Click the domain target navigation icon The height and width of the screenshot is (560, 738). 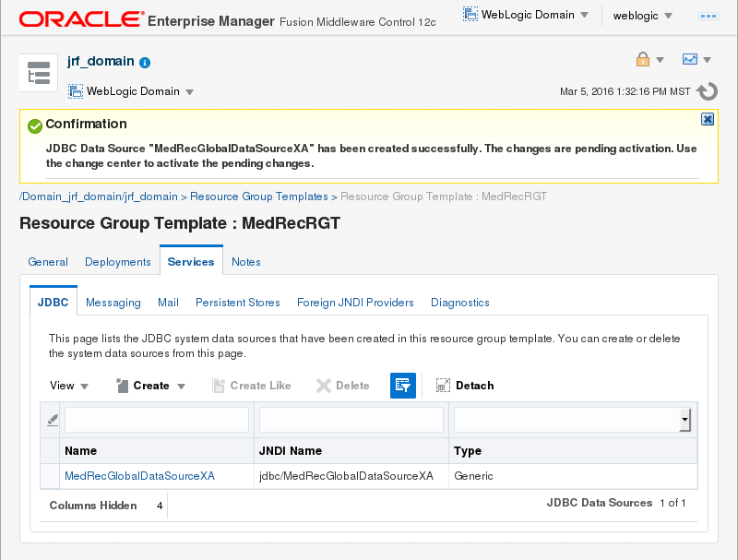(38, 73)
